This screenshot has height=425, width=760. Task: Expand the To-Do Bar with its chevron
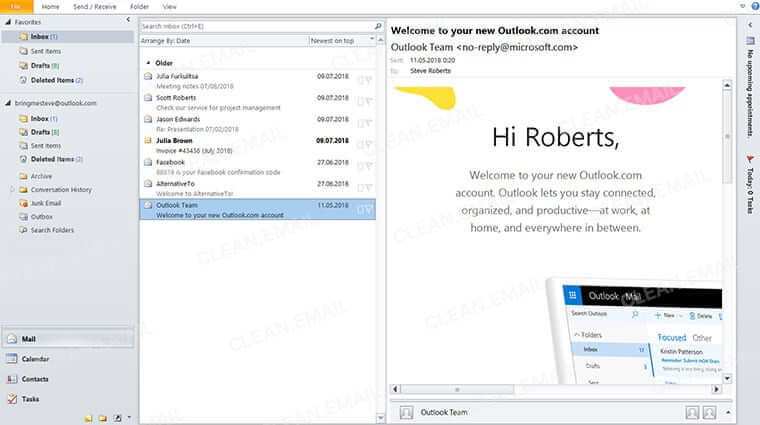pyautogui.click(x=750, y=25)
